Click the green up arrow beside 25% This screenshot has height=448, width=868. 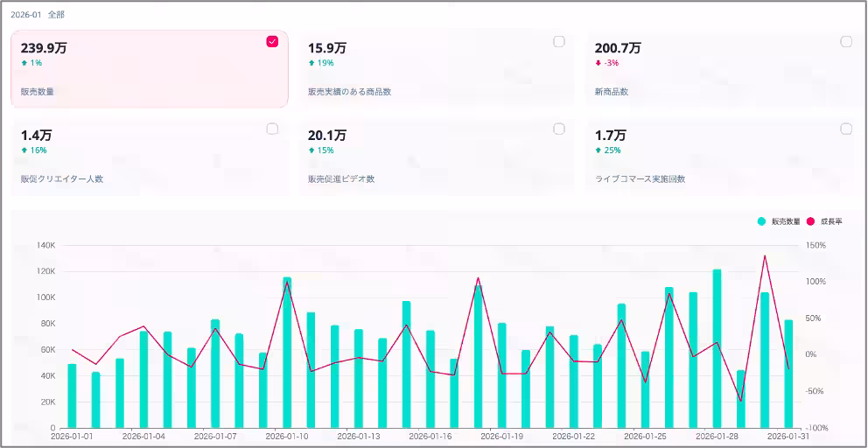tap(598, 150)
